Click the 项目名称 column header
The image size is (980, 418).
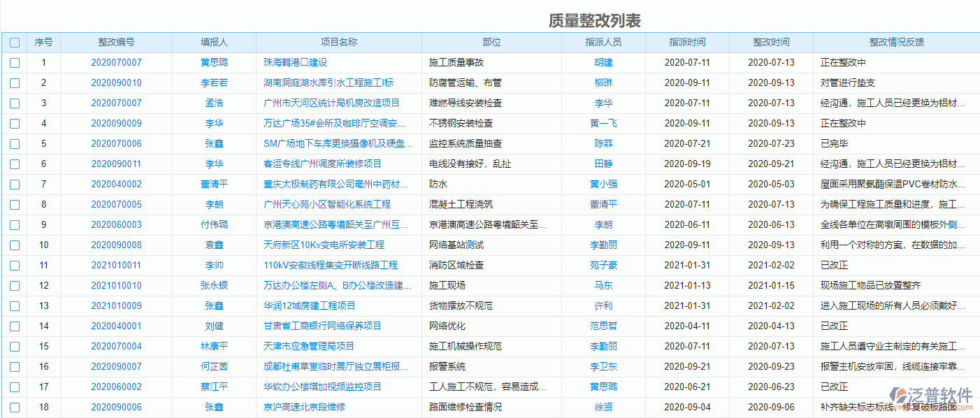(x=340, y=42)
